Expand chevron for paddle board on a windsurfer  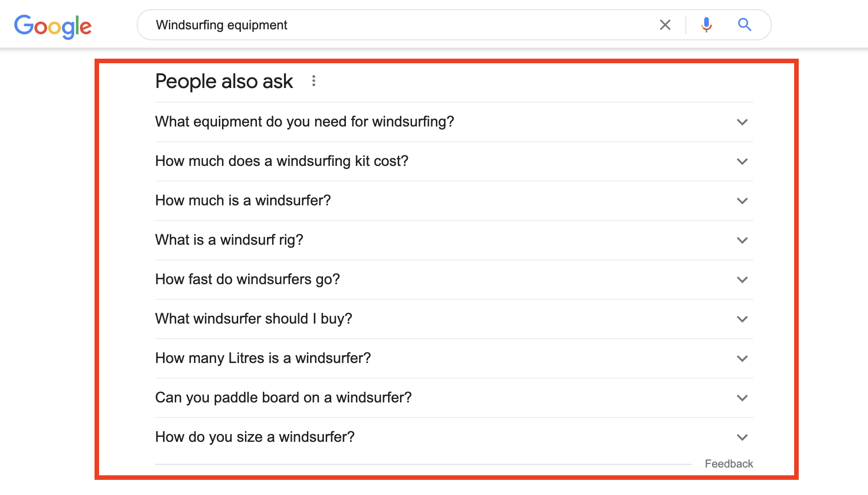point(742,398)
